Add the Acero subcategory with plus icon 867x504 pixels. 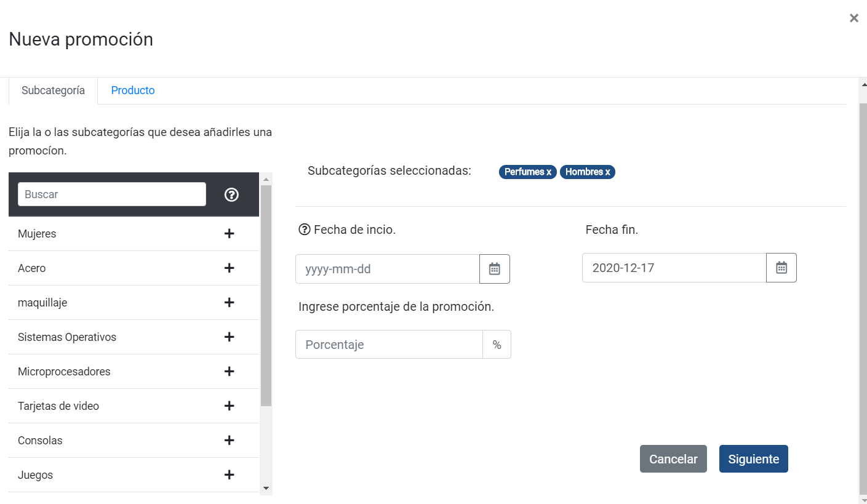pyautogui.click(x=230, y=268)
